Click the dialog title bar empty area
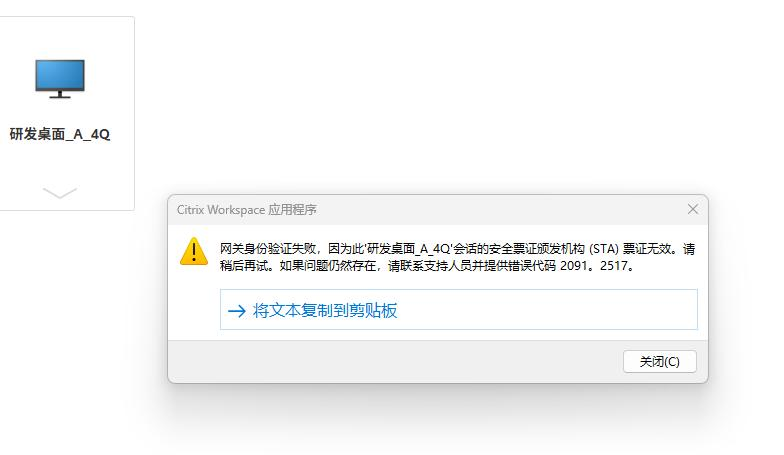 [x=500, y=210]
